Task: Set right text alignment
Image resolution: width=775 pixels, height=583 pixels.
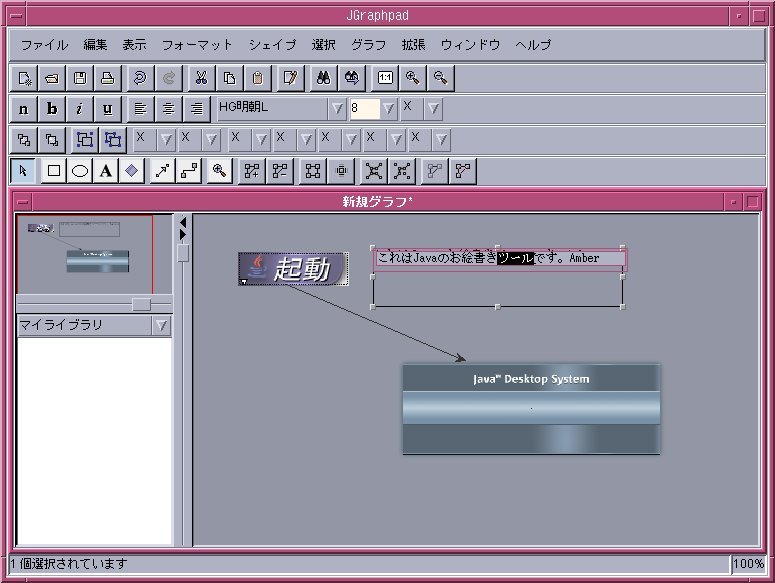Action: tap(197, 109)
